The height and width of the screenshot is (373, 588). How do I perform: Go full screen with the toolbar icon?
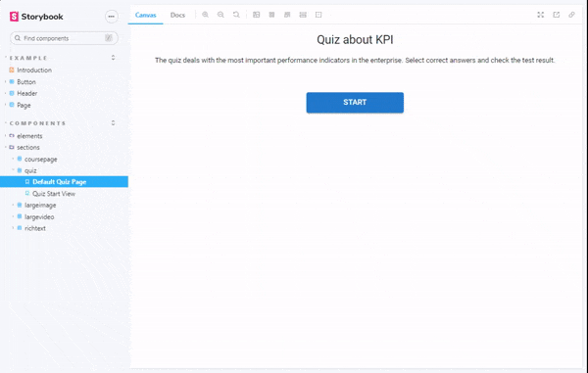pyautogui.click(x=540, y=15)
